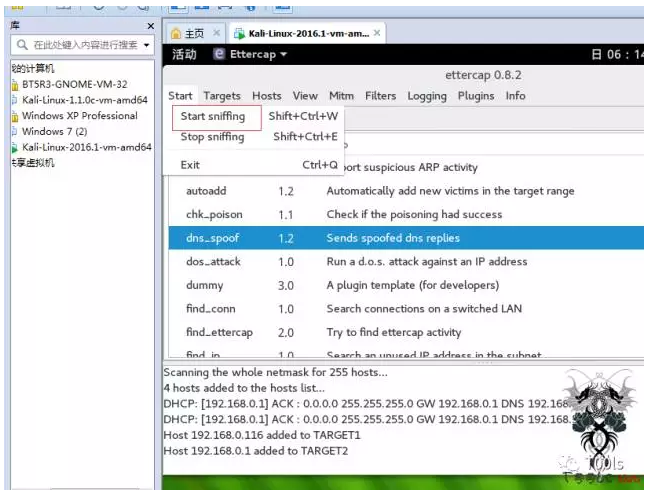Click the 'Check if the poisoning had success' description
Image resolution: width=648 pixels, height=491 pixels.
tap(414, 215)
